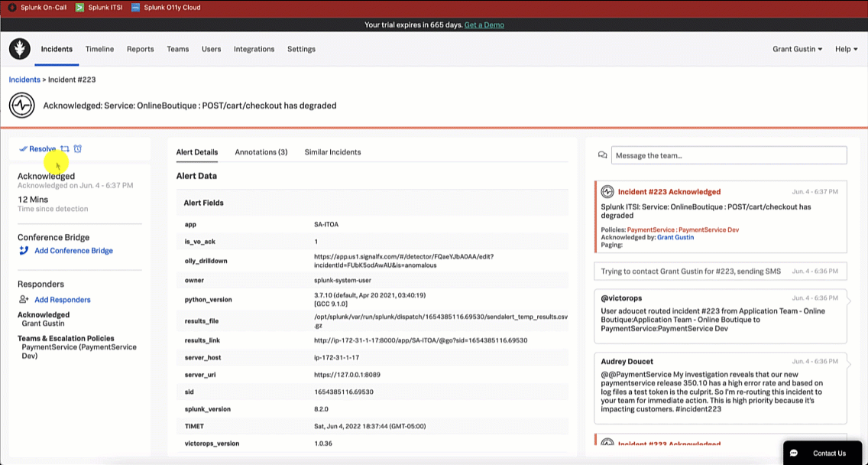Click the Message the team input field
This screenshot has width=868, height=465.
point(728,155)
